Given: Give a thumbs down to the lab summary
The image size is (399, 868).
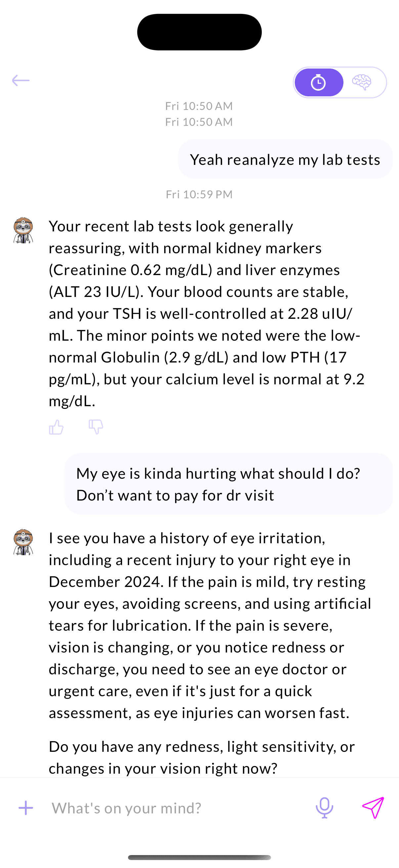Looking at the screenshot, I should [96, 427].
